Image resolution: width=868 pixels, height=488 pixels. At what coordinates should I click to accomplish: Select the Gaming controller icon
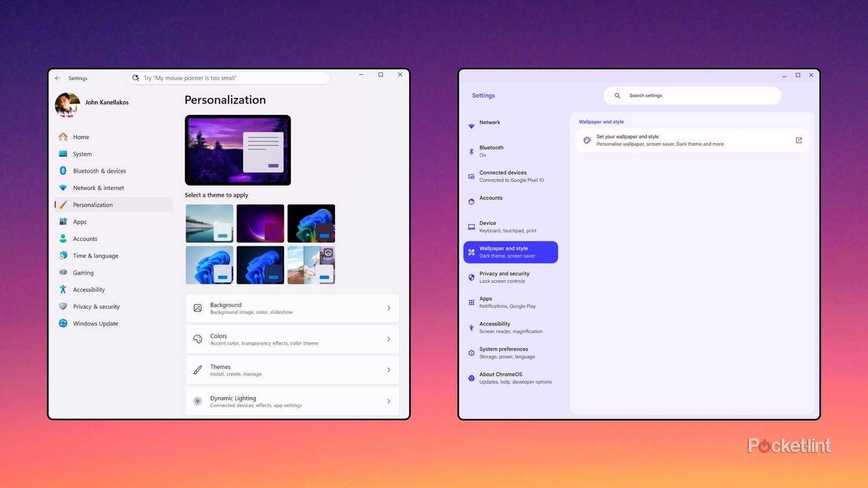click(63, 272)
